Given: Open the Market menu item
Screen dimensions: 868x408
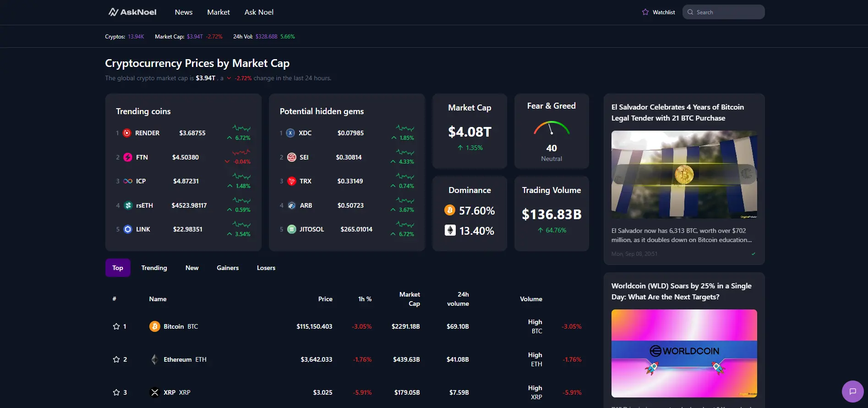Looking at the screenshot, I should point(218,12).
